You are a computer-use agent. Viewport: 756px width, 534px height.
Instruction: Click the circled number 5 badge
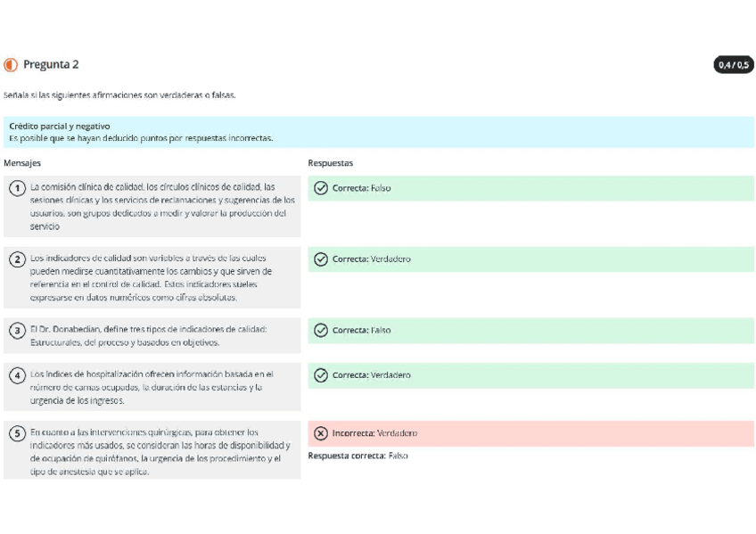click(17, 433)
